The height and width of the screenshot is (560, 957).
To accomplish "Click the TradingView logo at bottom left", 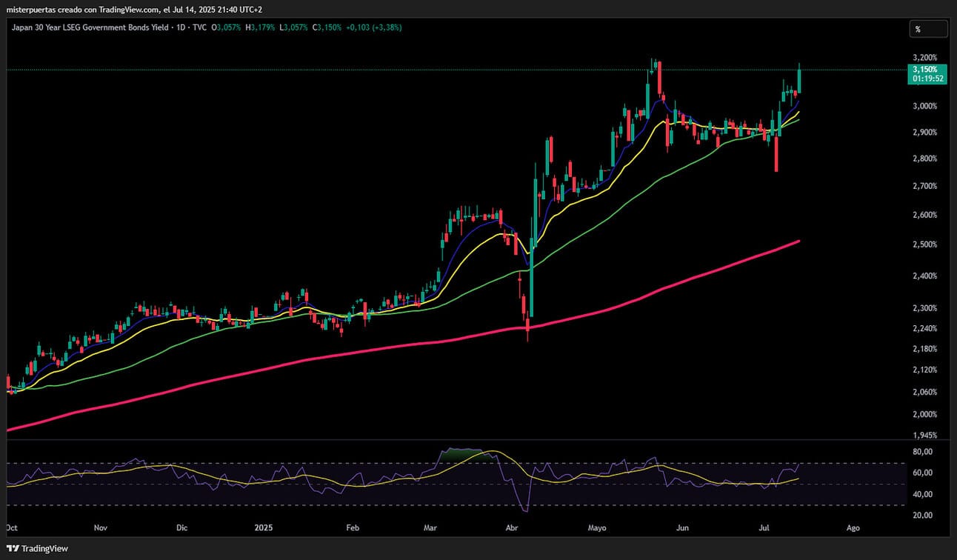I will (x=37, y=548).
